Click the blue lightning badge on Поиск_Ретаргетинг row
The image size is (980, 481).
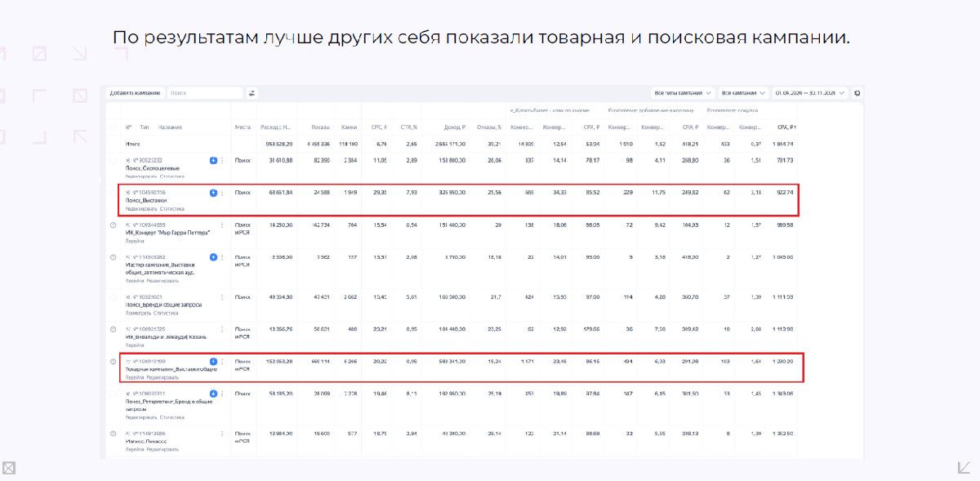tap(213, 394)
